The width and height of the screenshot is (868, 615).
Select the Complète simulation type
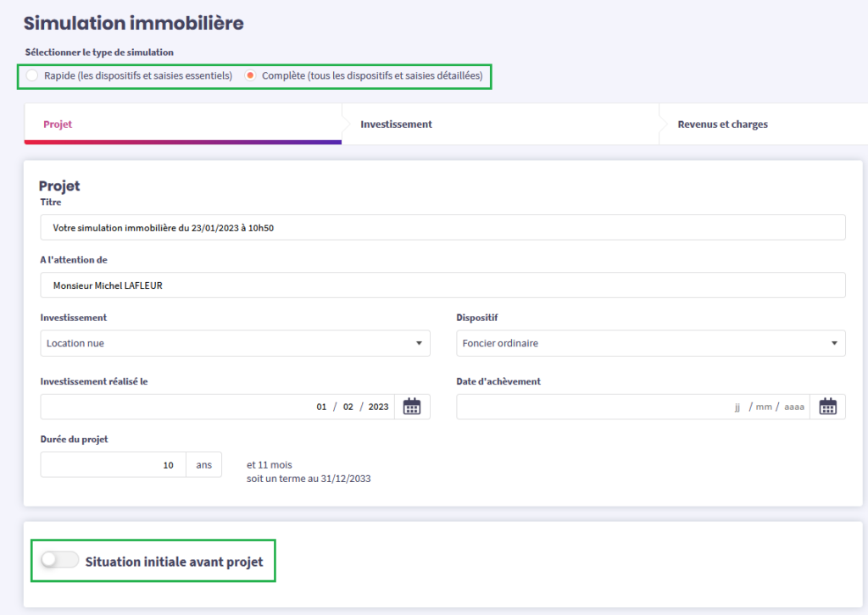[x=250, y=76]
